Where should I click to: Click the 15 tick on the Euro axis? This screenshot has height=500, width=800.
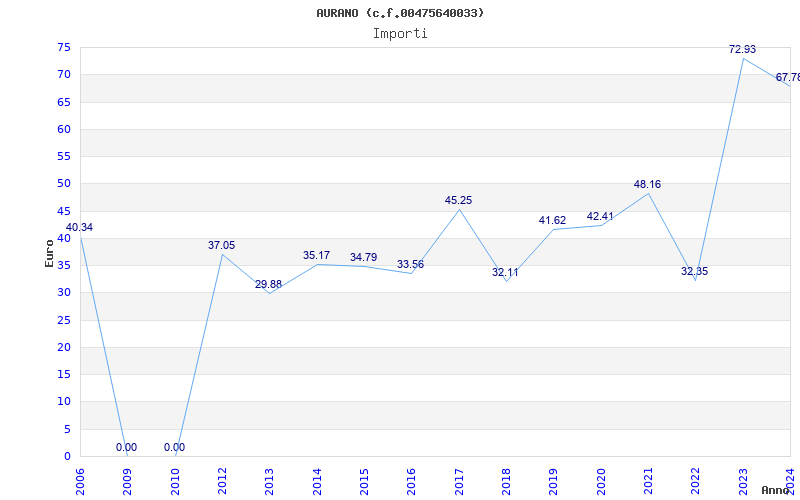[x=64, y=374]
